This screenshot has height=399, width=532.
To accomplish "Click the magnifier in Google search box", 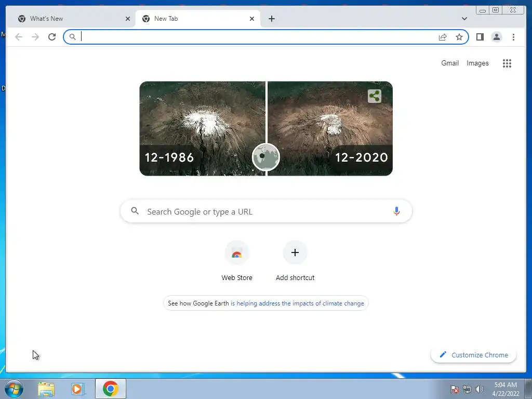I will click(135, 211).
